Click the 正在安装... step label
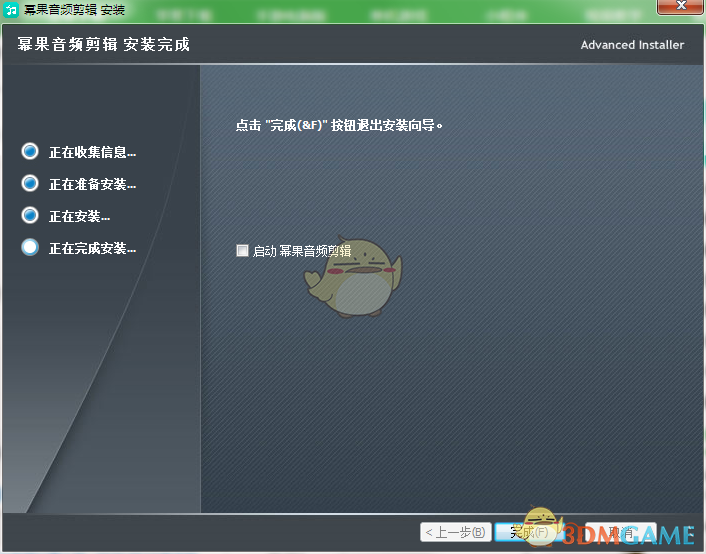The image size is (706, 554). click(79, 216)
